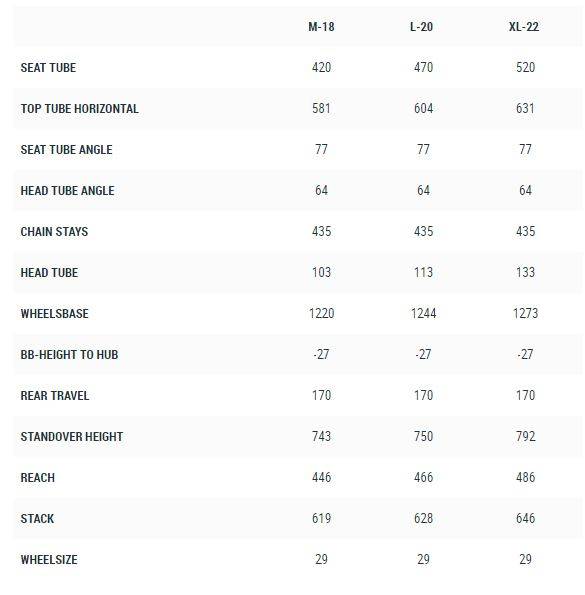Click the SEAT TUBE row label

click(48, 68)
